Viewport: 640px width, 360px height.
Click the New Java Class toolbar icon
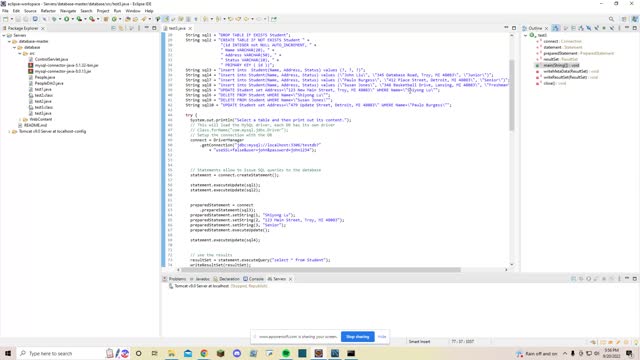pos(114,19)
